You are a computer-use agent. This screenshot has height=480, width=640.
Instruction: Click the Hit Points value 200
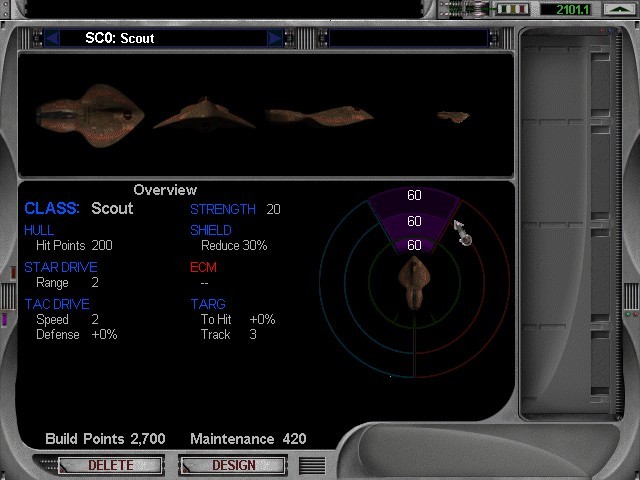click(x=102, y=245)
